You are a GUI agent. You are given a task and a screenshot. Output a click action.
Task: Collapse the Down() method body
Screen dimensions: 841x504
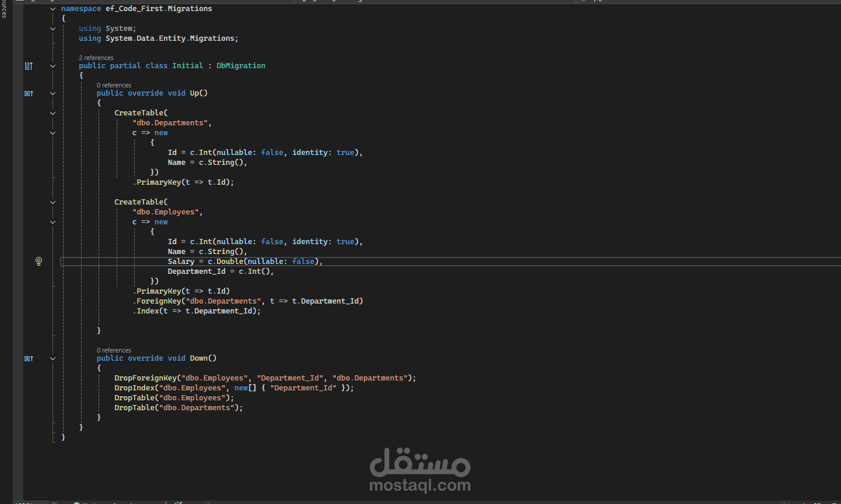click(52, 358)
